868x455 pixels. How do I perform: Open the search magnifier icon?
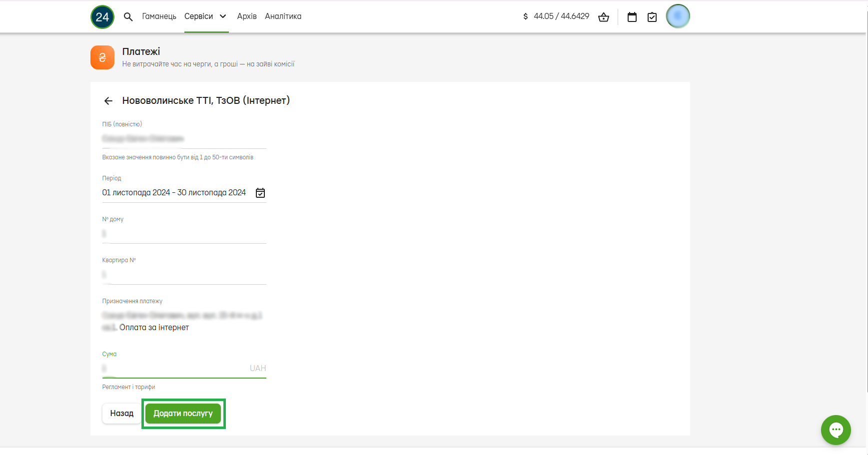click(128, 17)
